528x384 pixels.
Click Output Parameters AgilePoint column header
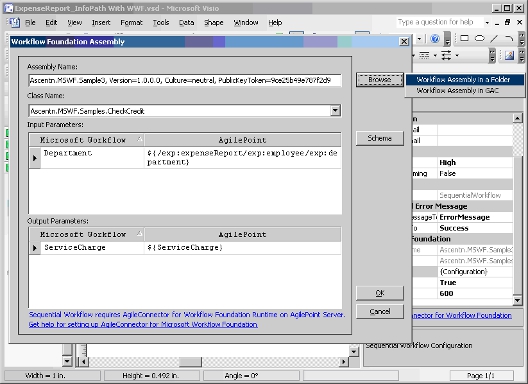tap(242, 234)
